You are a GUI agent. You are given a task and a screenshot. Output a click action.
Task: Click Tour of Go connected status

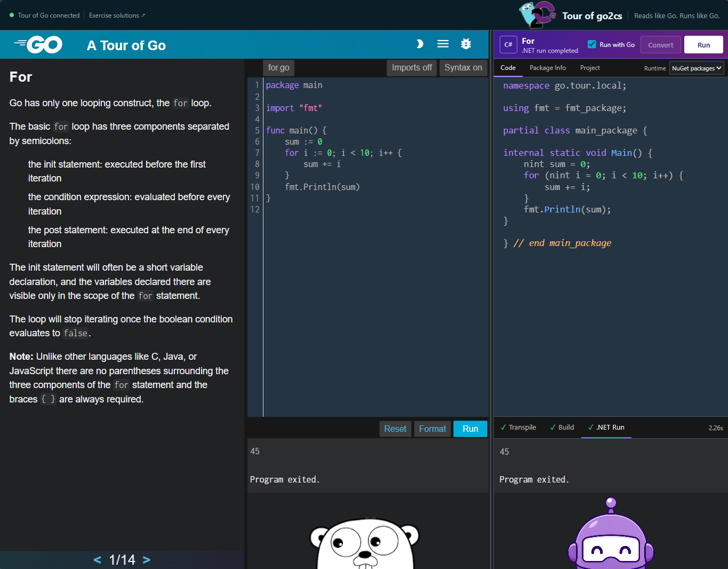pyautogui.click(x=45, y=15)
